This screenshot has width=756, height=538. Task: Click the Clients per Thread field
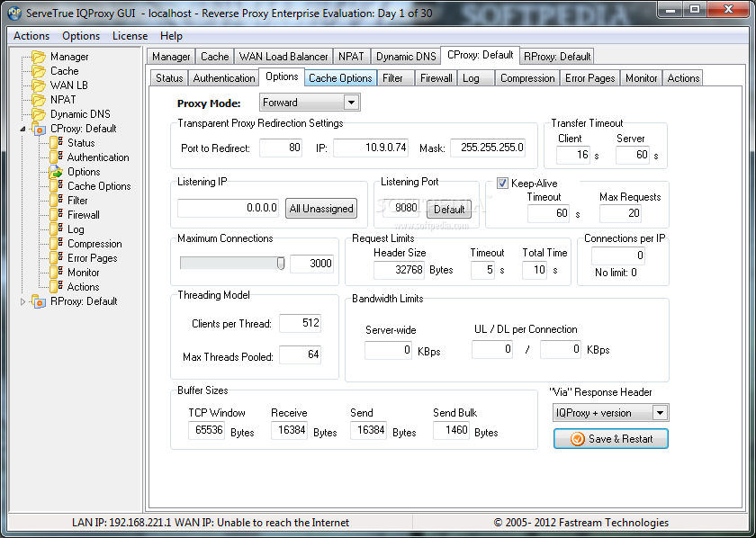[300, 323]
